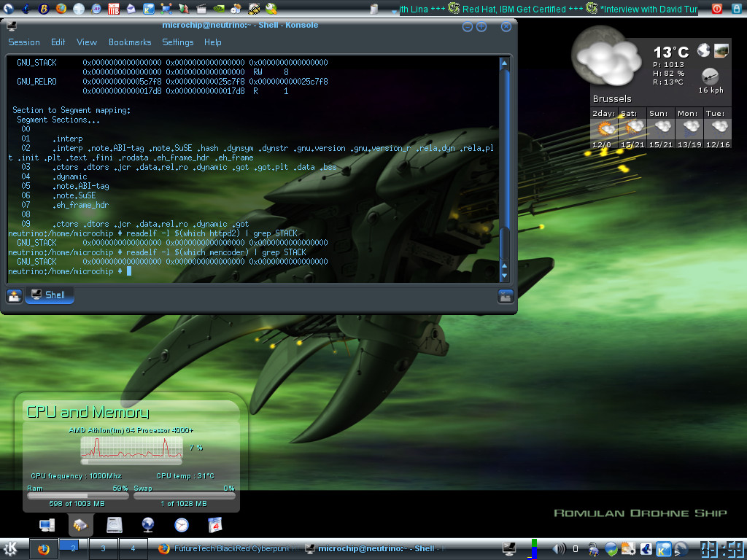Select the CPU chip icon in monitor dock
This screenshot has height=560, width=747.
pyautogui.click(x=80, y=525)
